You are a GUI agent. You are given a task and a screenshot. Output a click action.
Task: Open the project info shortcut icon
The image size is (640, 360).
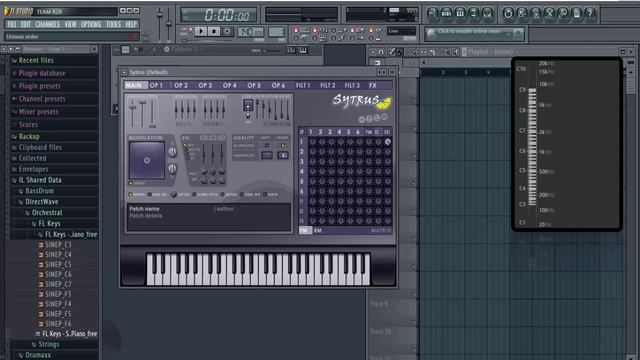tap(577, 13)
